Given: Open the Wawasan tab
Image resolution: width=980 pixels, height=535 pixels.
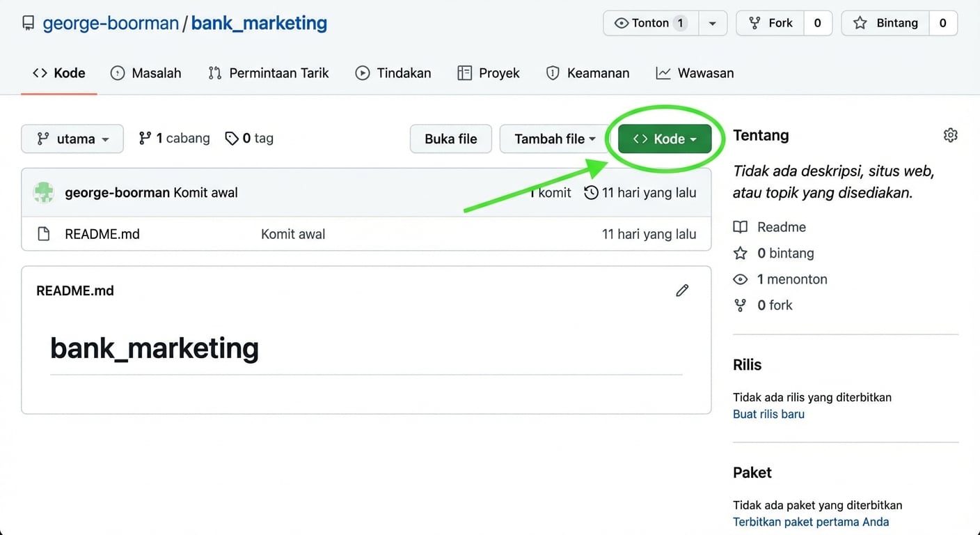Looking at the screenshot, I should 695,73.
